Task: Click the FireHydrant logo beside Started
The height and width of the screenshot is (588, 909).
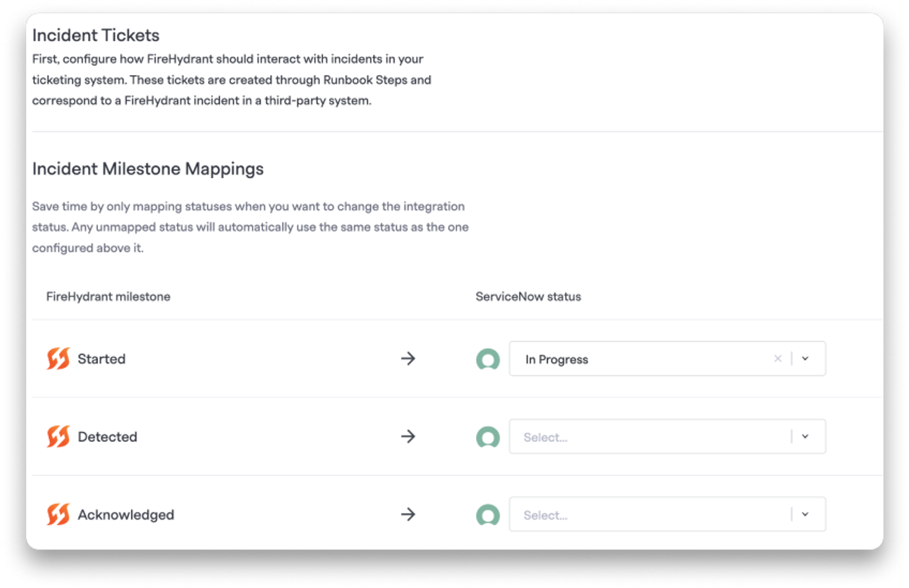Action: (x=58, y=359)
